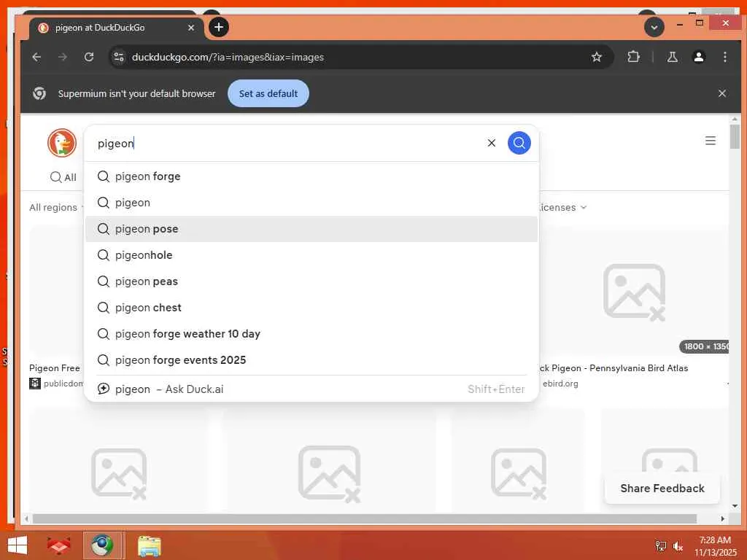Open the red app icon beside Start
Image resolution: width=747 pixels, height=560 pixels.
[x=58, y=545]
